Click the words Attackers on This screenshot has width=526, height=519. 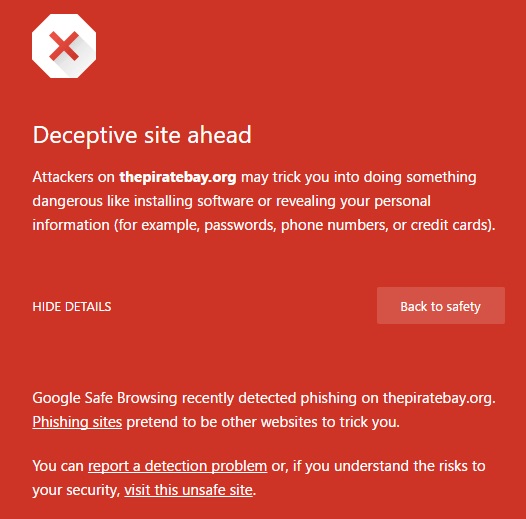coord(73,177)
